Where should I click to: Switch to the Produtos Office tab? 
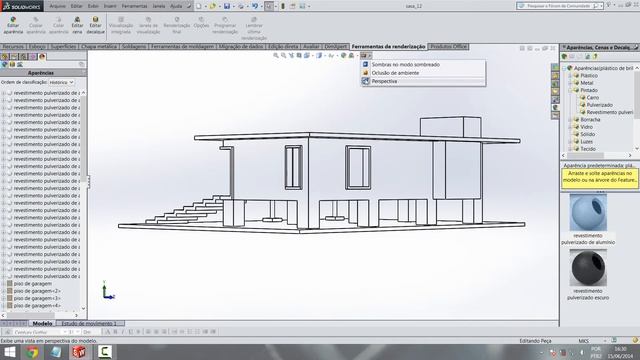coord(449,47)
